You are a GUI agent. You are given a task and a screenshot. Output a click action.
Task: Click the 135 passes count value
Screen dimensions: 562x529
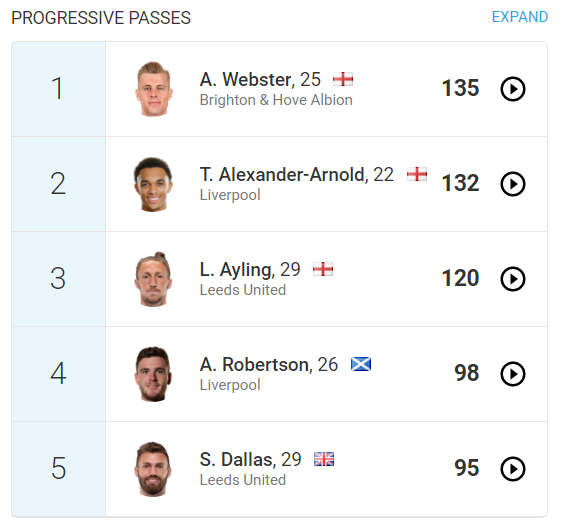(461, 88)
